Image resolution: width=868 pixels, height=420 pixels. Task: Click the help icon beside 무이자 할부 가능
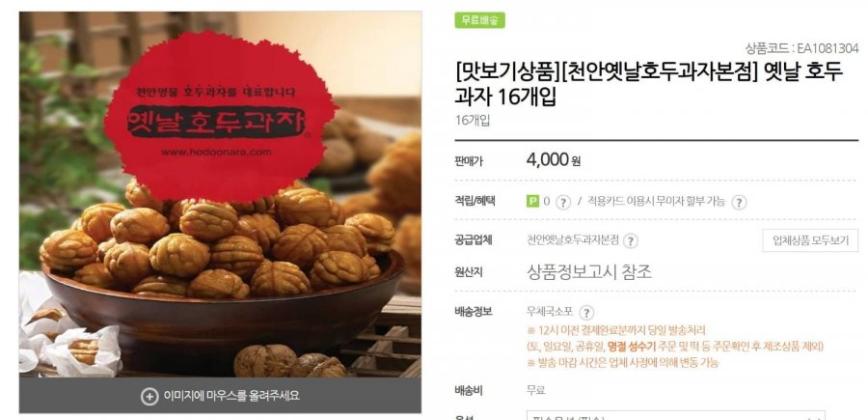[x=739, y=202]
